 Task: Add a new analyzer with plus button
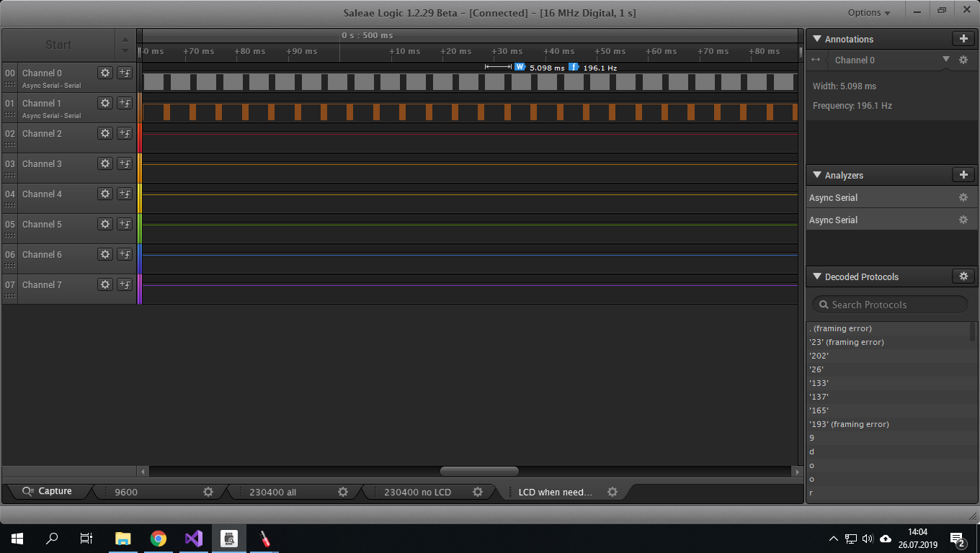[x=963, y=175]
